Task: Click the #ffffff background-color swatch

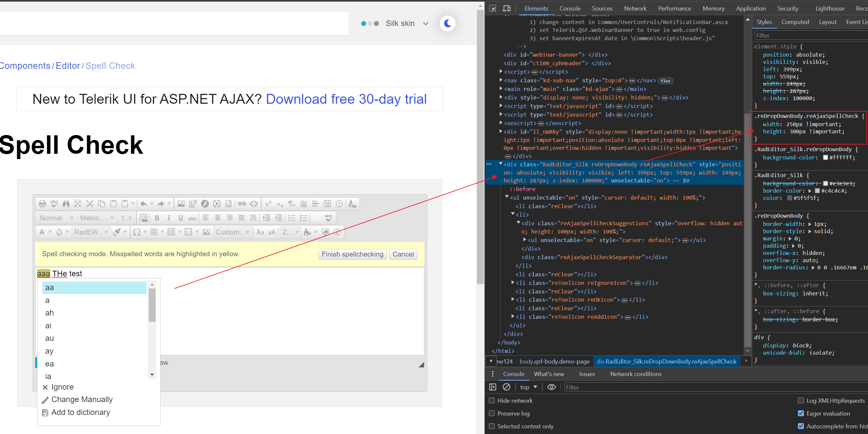Action: click(825, 157)
